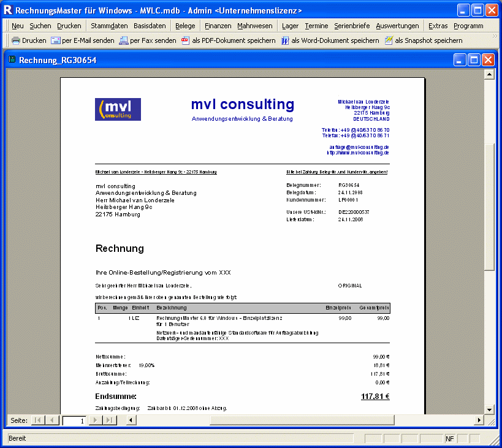The height and width of the screenshot is (448, 502).
Task: Click the 22175 Hamburg recipient address line
Action: (x=118, y=215)
